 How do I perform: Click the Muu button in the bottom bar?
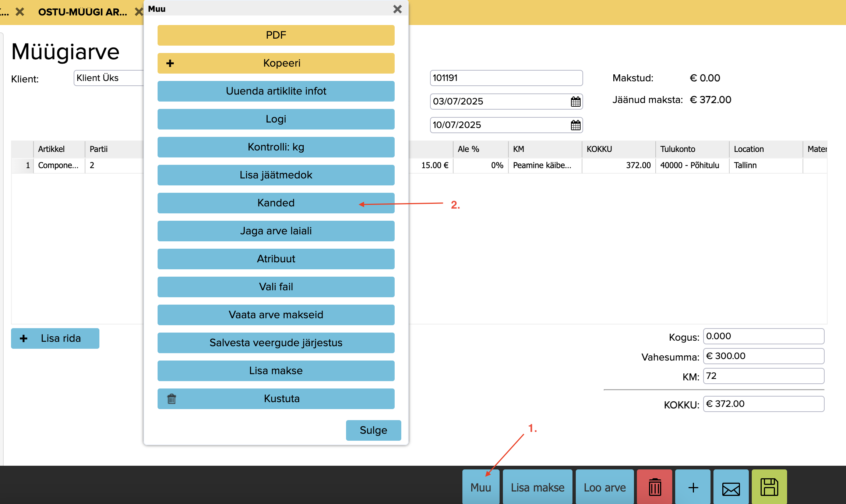(x=480, y=487)
